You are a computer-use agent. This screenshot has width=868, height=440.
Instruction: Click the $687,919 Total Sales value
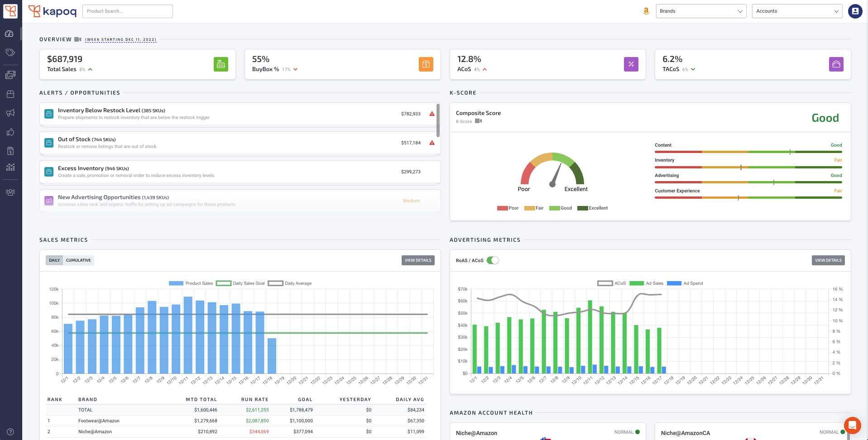(x=65, y=59)
